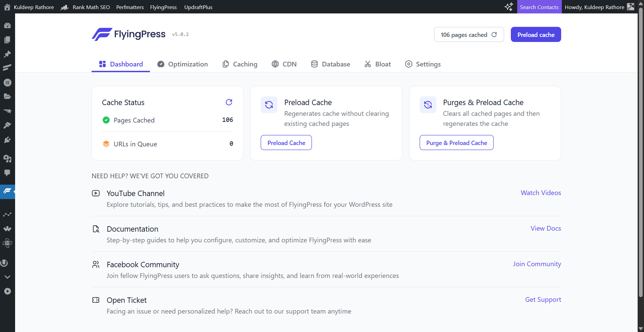Click the Purges & Preload Cache card icon

point(428,105)
